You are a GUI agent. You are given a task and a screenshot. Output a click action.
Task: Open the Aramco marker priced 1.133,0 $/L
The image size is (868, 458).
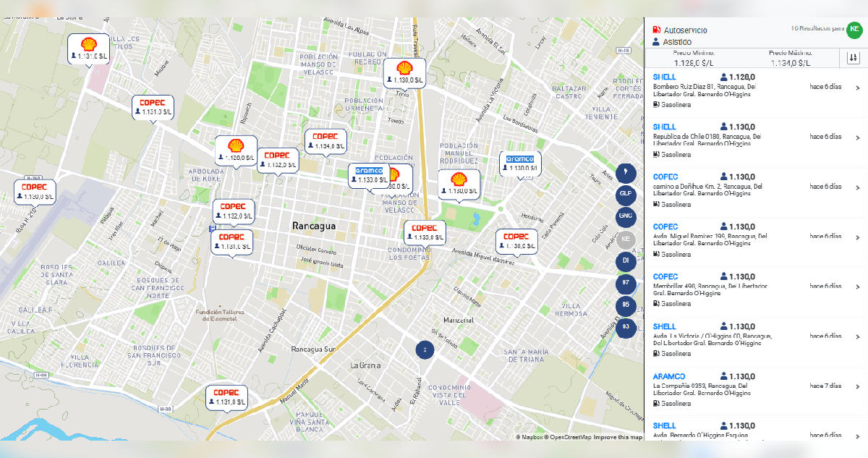coord(369,175)
